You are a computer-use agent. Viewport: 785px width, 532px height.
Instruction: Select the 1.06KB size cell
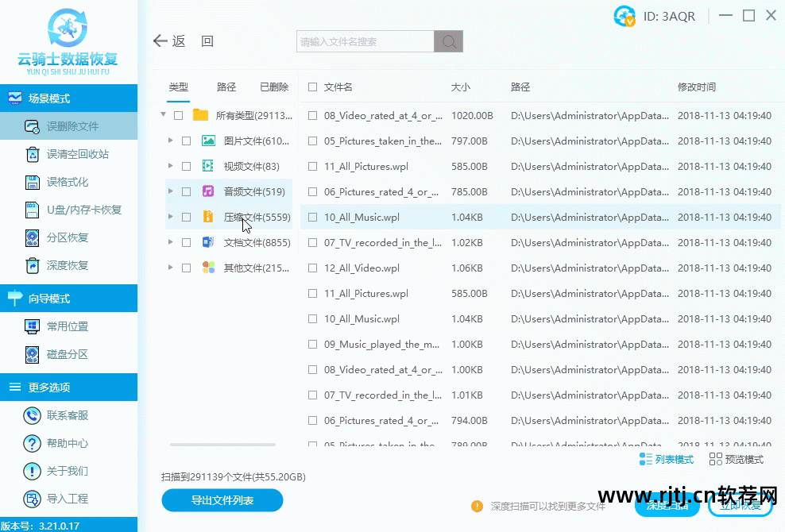[467, 268]
